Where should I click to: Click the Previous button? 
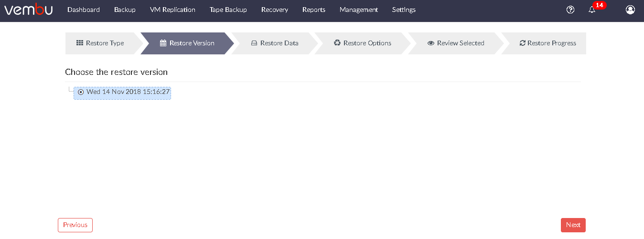(x=75, y=225)
